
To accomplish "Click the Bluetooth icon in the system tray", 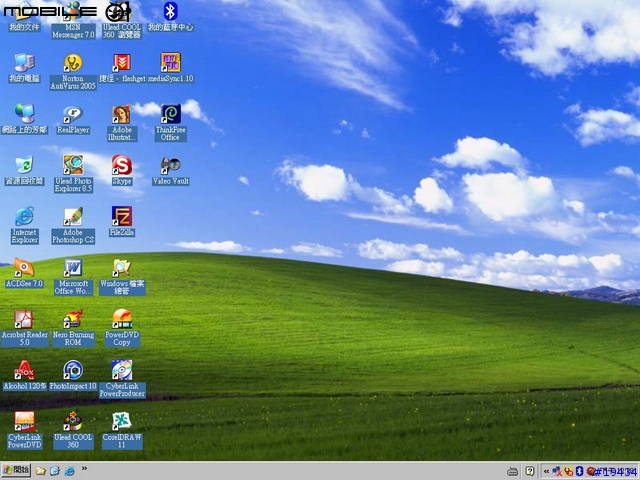I will tap(579, 471).
